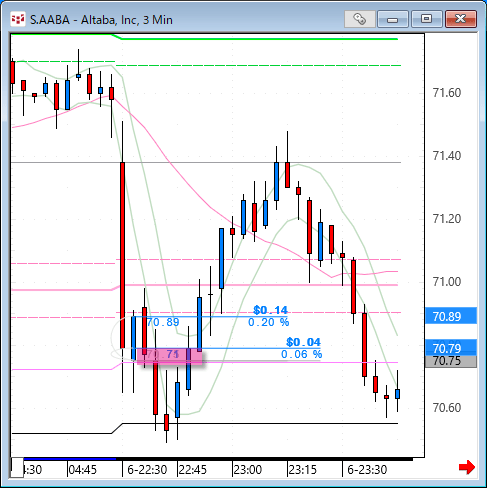
Task: Click the horizontal scroll bar under the chart
Action: (218, 459)
